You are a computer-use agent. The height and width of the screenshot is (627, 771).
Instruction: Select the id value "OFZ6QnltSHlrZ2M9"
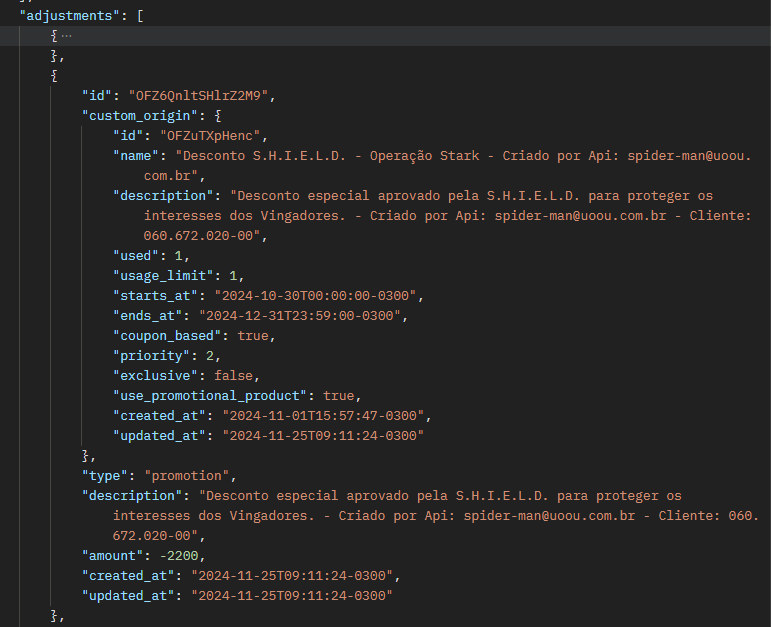(198, 95)
